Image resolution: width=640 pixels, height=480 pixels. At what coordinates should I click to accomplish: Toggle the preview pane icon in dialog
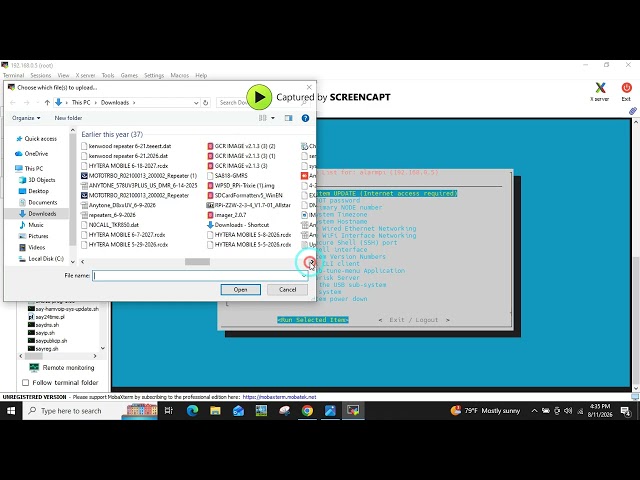click(x=288, y=118)
